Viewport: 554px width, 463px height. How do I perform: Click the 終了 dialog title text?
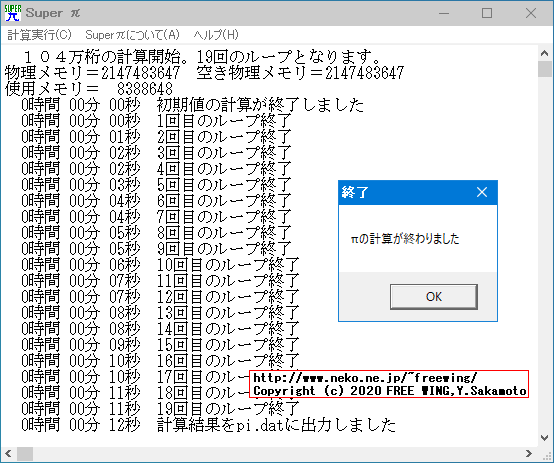(x=355, y=192)
